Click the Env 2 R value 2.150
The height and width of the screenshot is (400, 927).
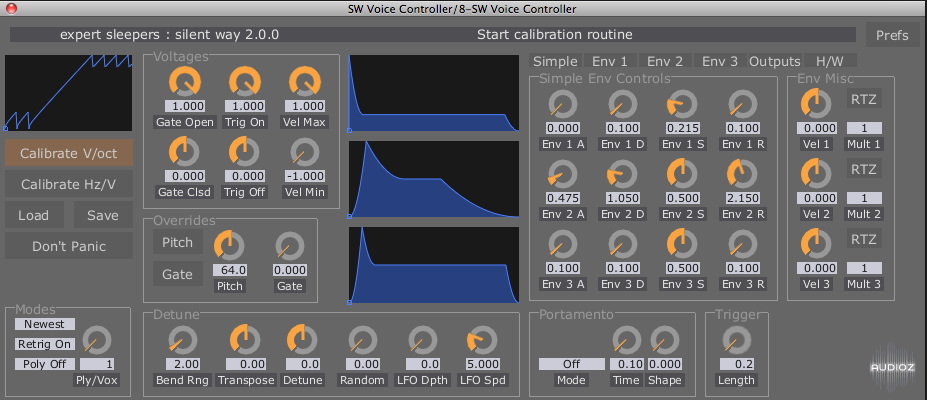pos(741,198)
